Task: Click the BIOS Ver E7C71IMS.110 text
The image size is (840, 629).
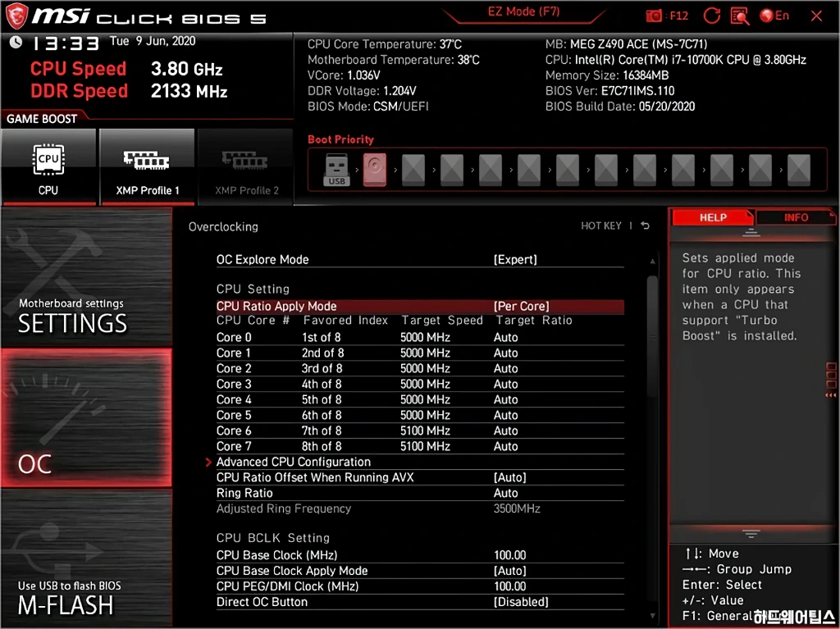Action: click(609, 90)
